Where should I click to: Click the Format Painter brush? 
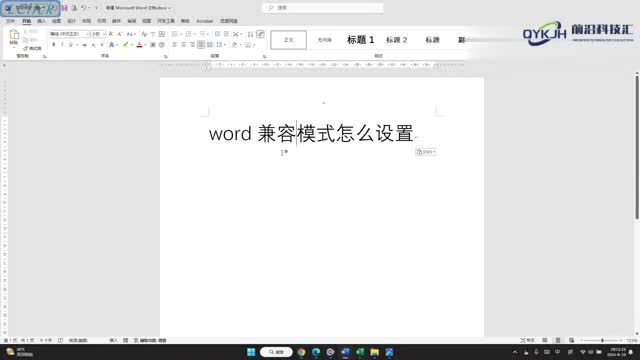click(x=32, y=48)
